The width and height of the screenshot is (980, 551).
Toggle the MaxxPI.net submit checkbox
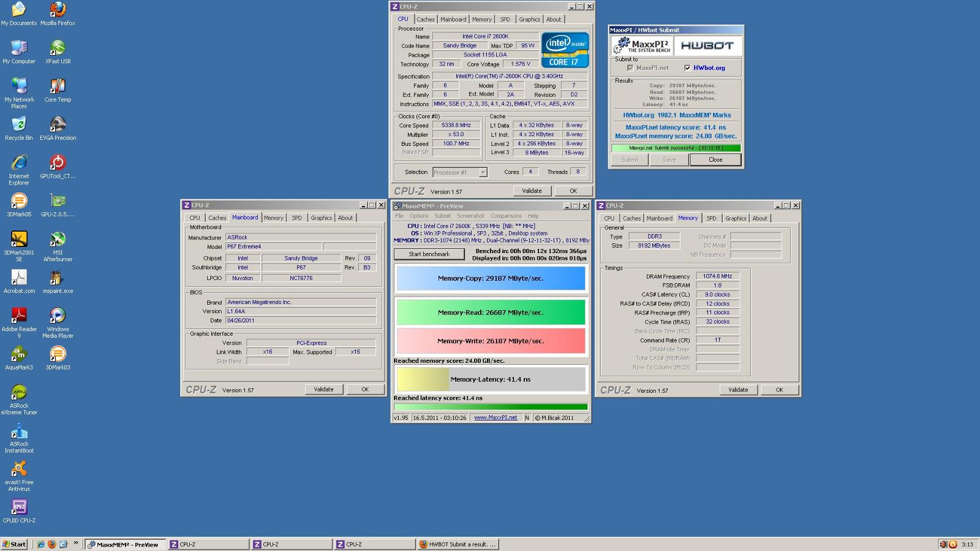[x=630, y=68]
